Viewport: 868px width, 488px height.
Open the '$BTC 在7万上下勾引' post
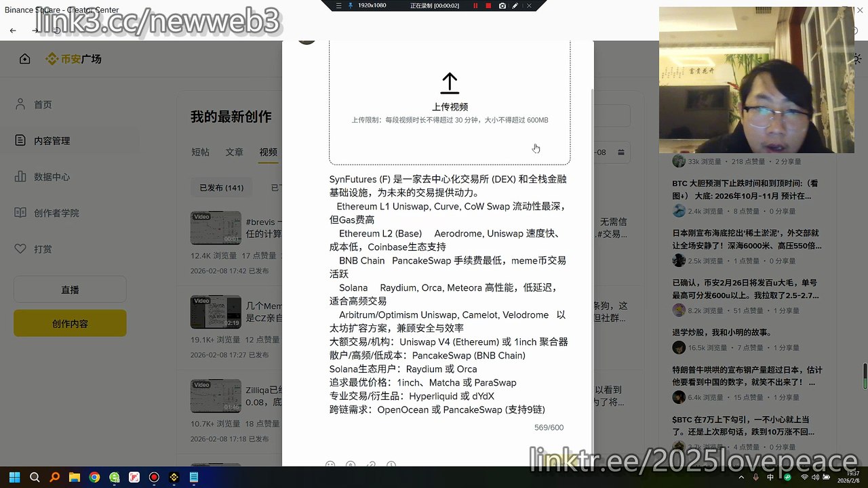pos(744,426)
